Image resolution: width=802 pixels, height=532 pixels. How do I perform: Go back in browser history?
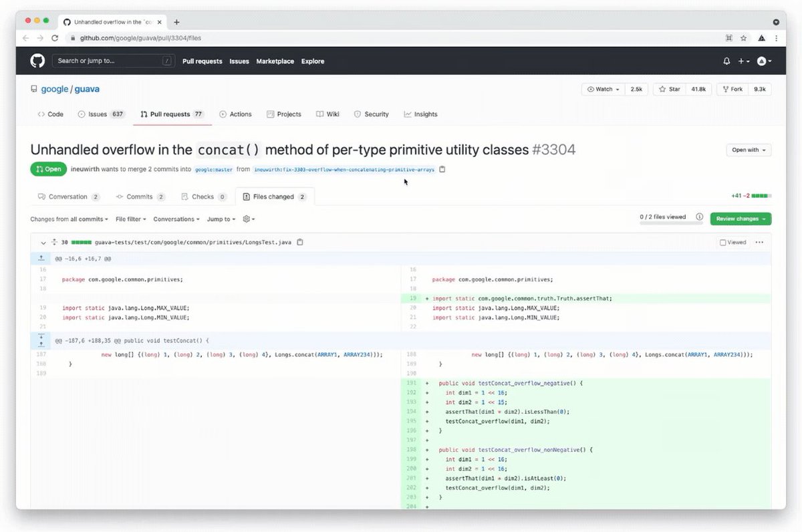26,39
